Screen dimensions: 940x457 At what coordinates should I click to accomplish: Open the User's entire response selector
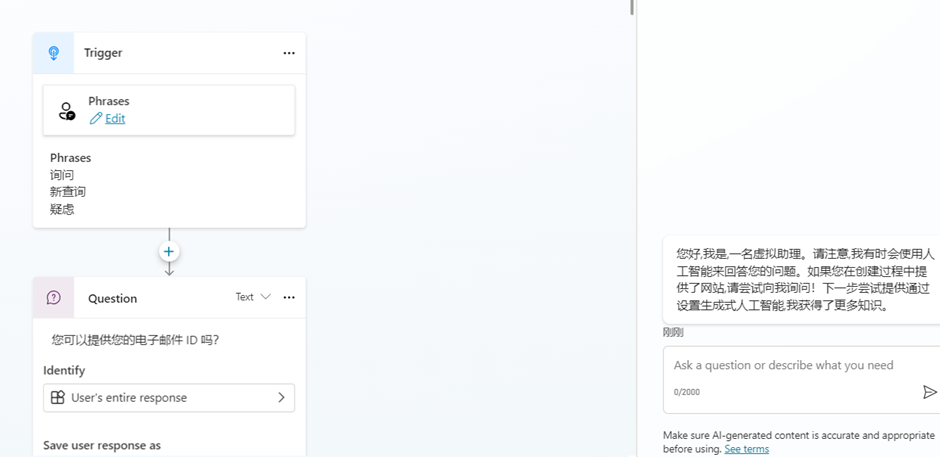(169, 398)
